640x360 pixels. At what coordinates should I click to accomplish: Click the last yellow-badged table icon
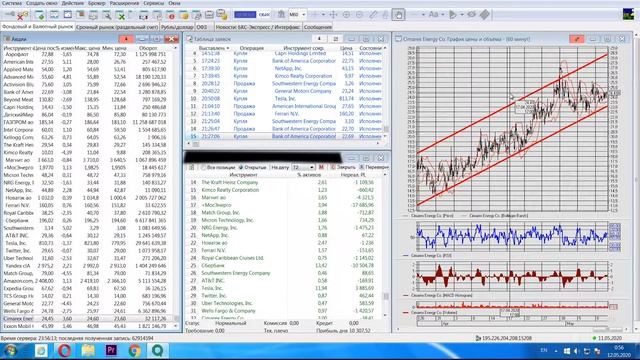222,15
